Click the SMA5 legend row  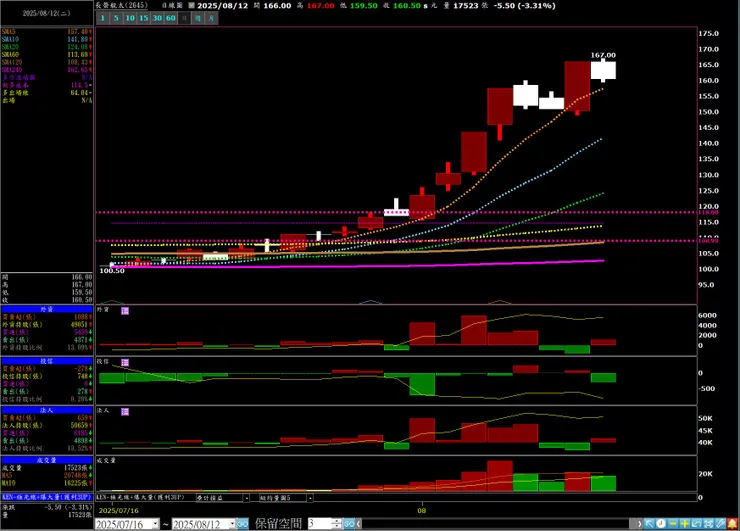click(x=47, y=32)
